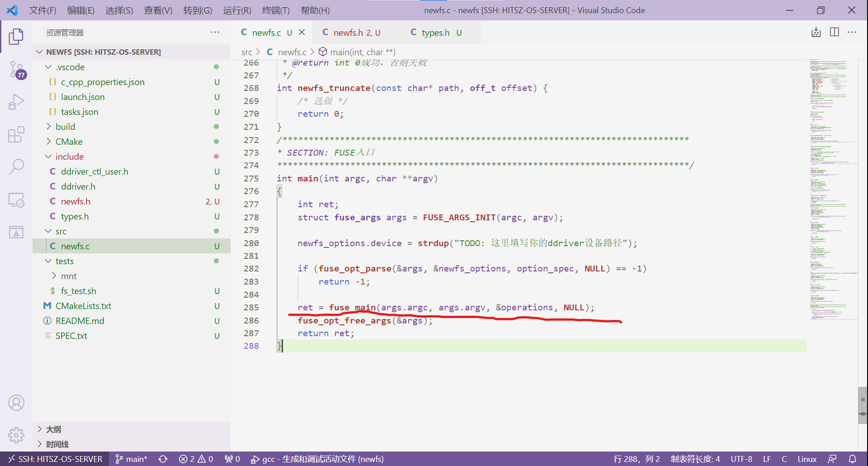868x466 pixels.
Task: Open the Accounts menu icon
Action: point(16,403)
